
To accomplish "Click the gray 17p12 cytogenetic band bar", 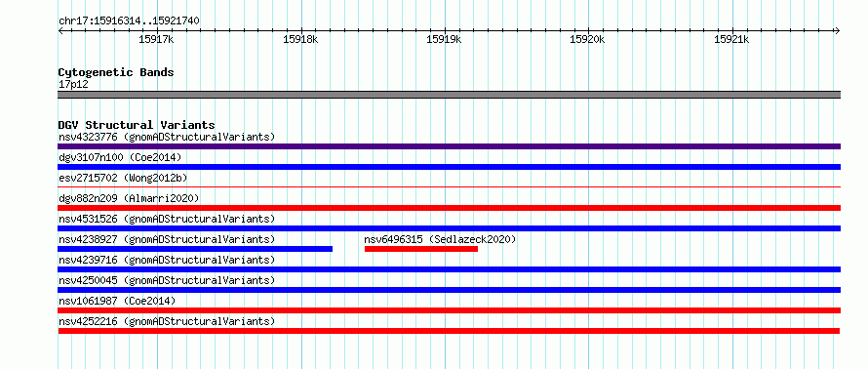I will click(449, 95).
